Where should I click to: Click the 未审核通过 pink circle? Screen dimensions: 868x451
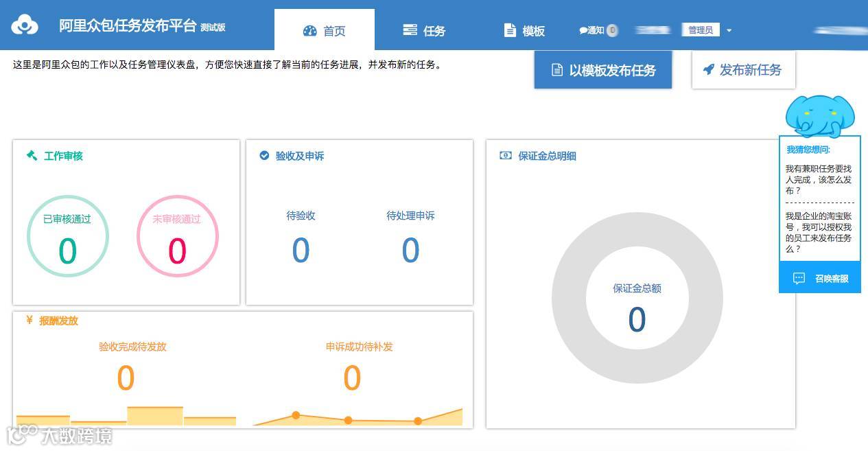[x=177, y=237]
